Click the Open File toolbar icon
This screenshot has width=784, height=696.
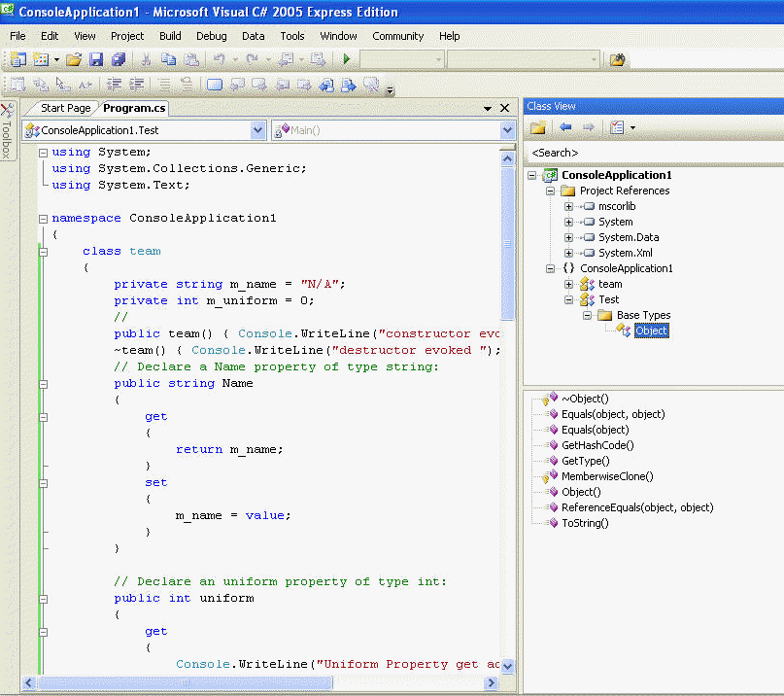[74, 60]
